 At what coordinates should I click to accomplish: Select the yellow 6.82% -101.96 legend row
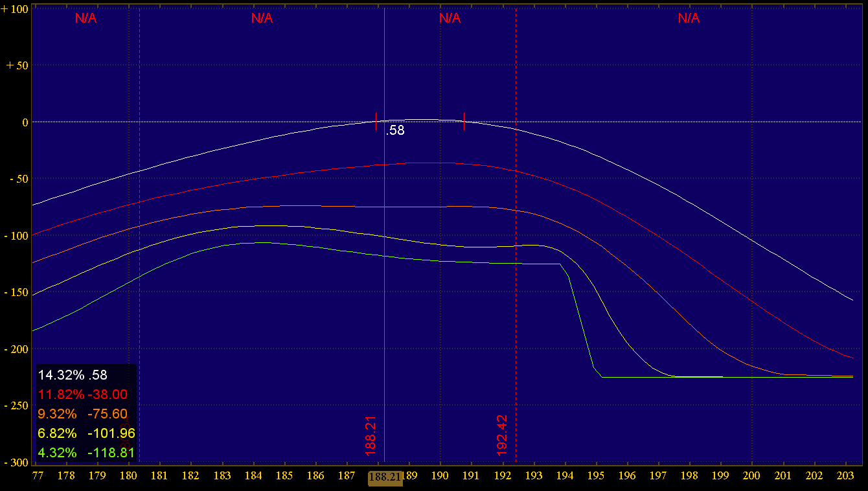pos(86,433)
